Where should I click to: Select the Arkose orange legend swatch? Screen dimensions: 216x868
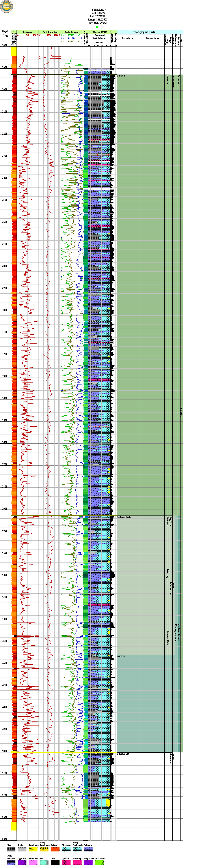point(55,849)
